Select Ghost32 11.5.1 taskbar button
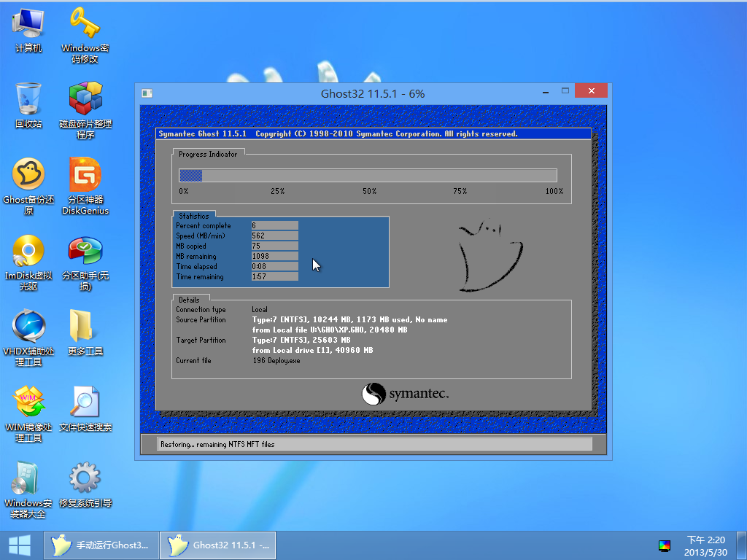This screenshot has height=560, width=747. point(218,545)
